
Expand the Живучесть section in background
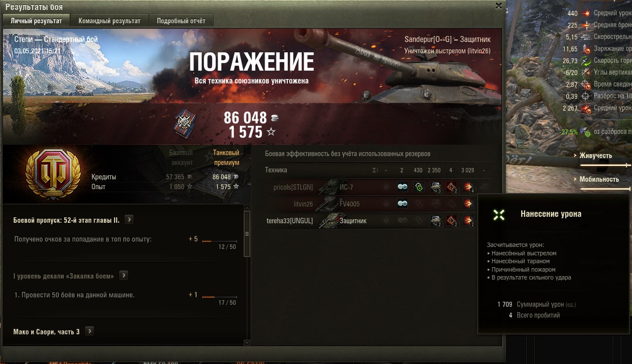click(x=595, y=156)
